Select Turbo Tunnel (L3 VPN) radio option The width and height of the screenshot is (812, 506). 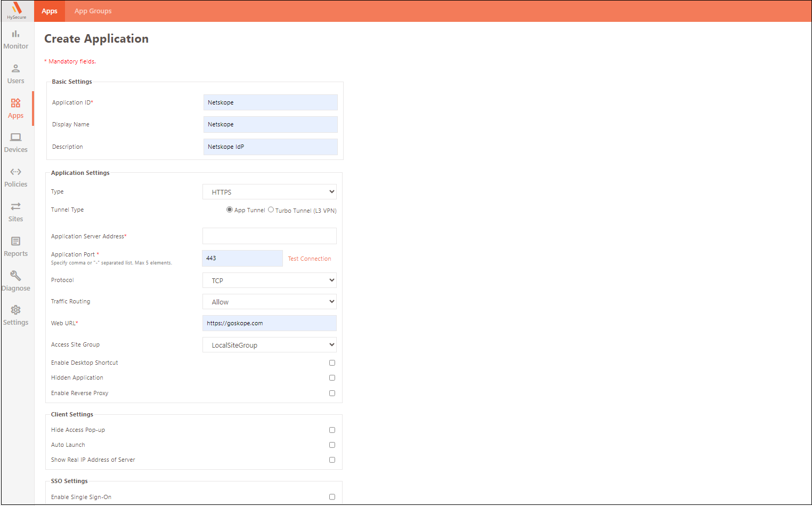271,210
